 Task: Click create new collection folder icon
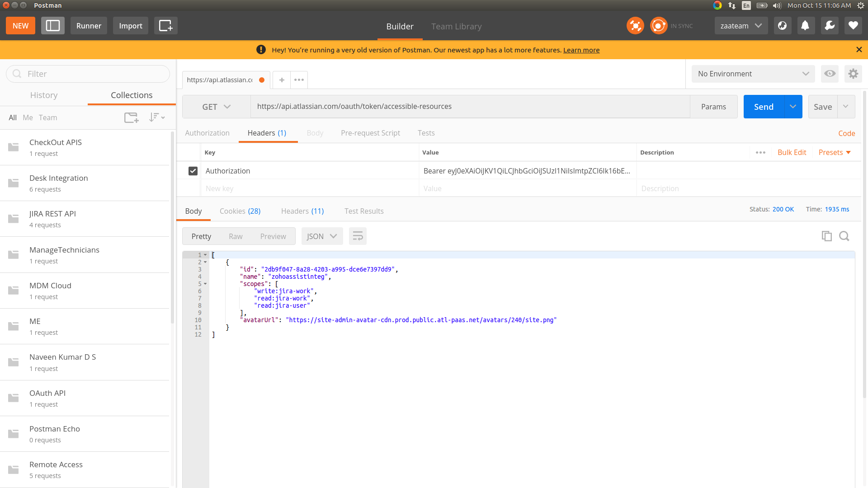132,117
